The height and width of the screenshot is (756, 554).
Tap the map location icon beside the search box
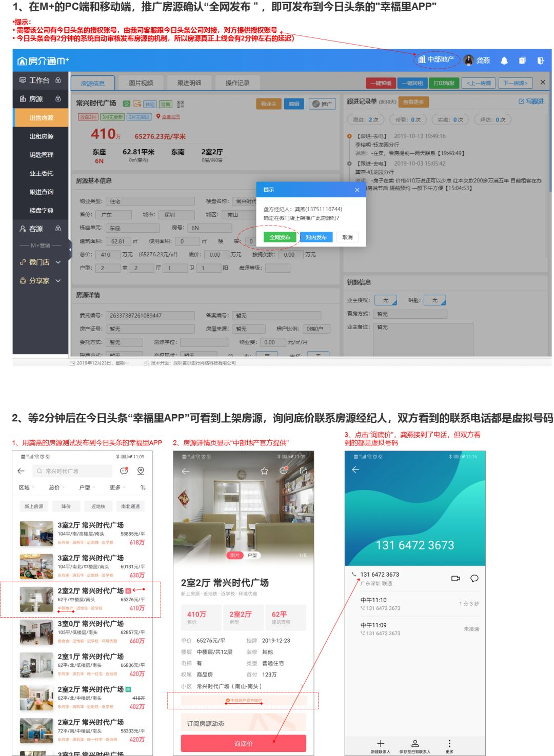click(141, 471)
